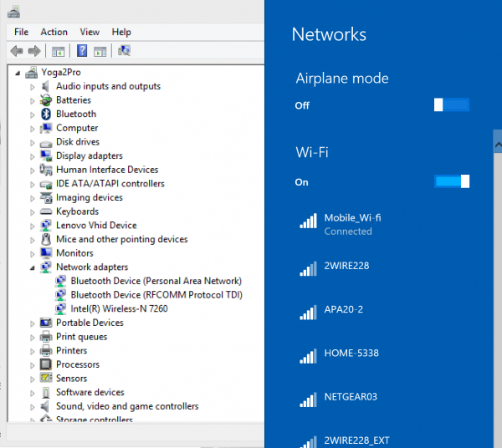This screenshot has width=502, height=448.
Task: Turn off the Wi-Fi switch
Action: click(452, 181)
